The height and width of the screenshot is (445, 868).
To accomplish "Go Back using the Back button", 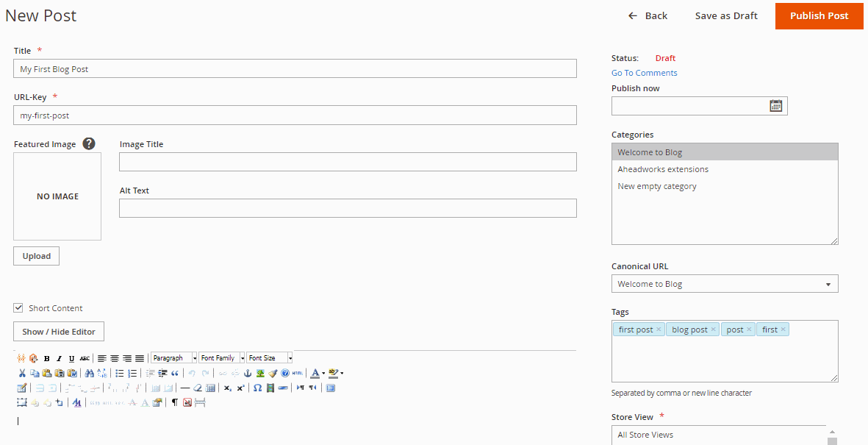I will [x=648, y=15].
